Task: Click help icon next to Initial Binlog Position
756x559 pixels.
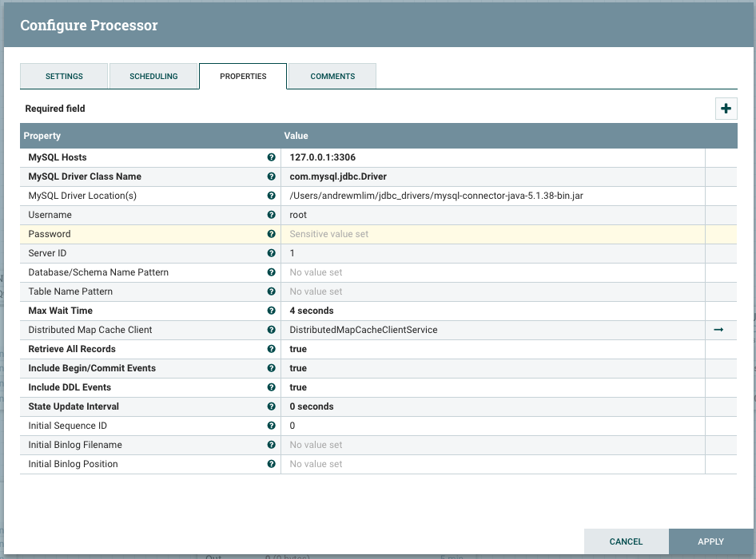Action: tap(271, 463)
